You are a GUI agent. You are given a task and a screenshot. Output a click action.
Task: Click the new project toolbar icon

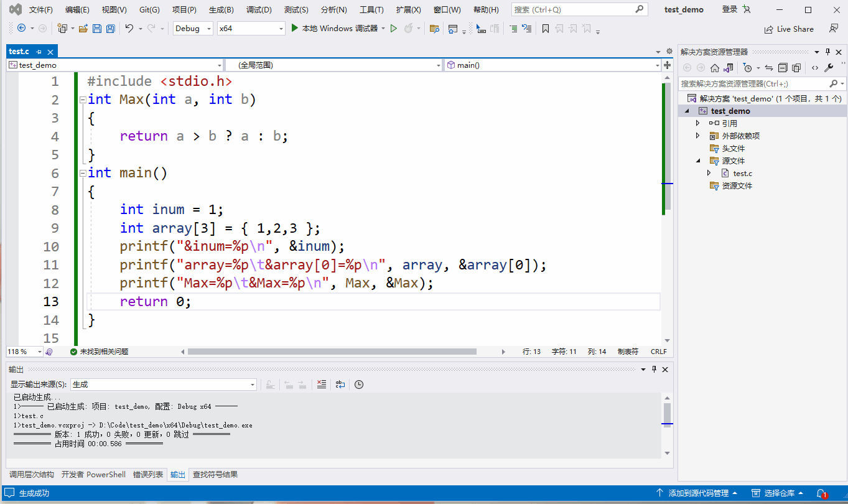pyautogui.click(x=62, y=29)
